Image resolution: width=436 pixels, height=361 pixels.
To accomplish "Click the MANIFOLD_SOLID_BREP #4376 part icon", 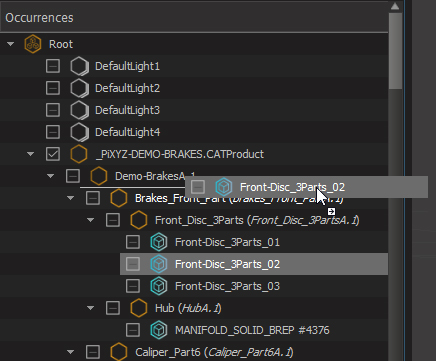I will tap(159, 330).
